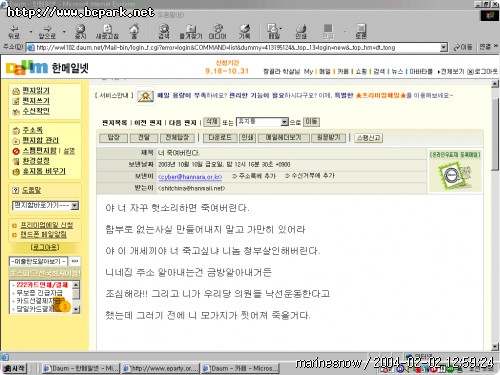Click the Stop (중지) toolbar icon
This screenshot has height=375, width=500.
[x=80, y=31]
